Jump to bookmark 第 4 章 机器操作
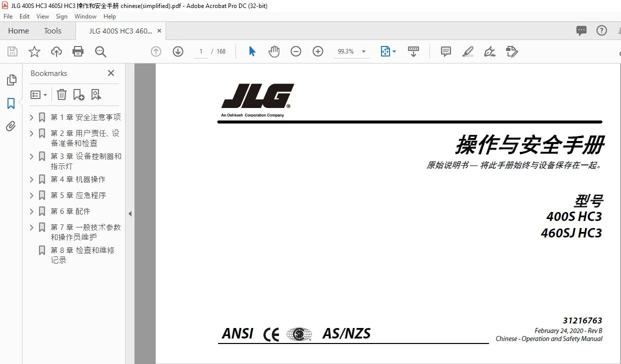The width and height of the screenshot is (621, 364). [x=78, y=179]
